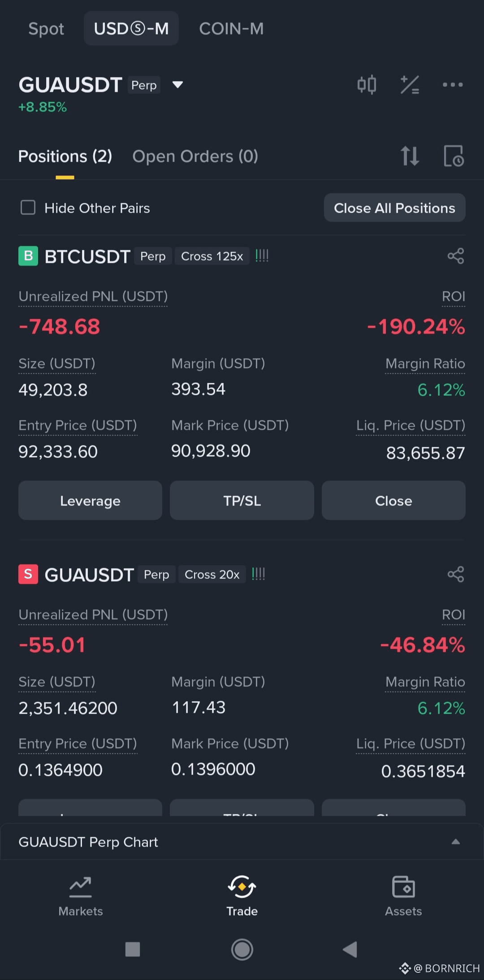This screenshot has height=980, width=484.
Task: Tap the positions sort arrows icon
Action: (x=410, y=156)
